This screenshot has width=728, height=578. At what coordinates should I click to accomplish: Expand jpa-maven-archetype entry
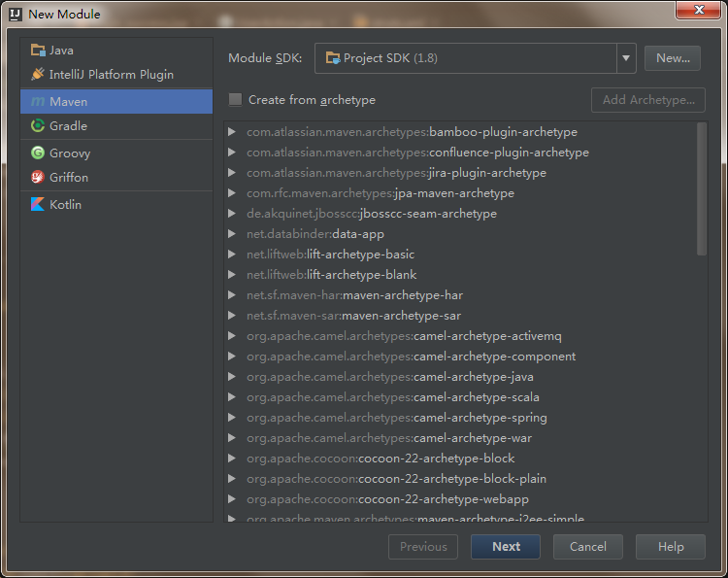232,193
